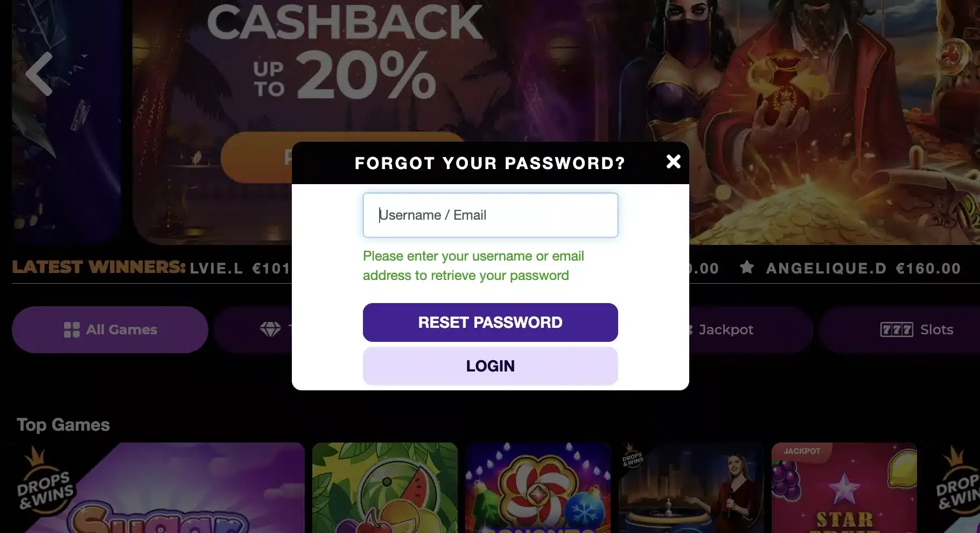The image size is (980, 533).
Task: Open the watermelon fruit game thumbnail
Action: tap(384, 488)
